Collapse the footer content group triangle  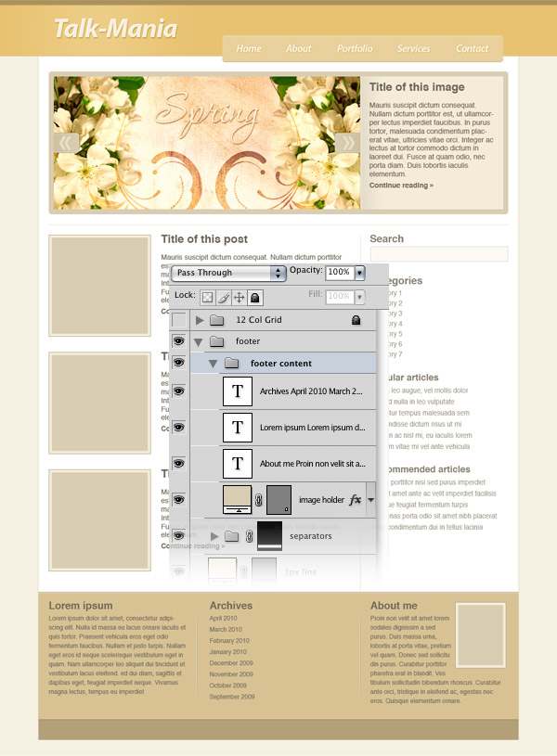[x=213, y=364]
